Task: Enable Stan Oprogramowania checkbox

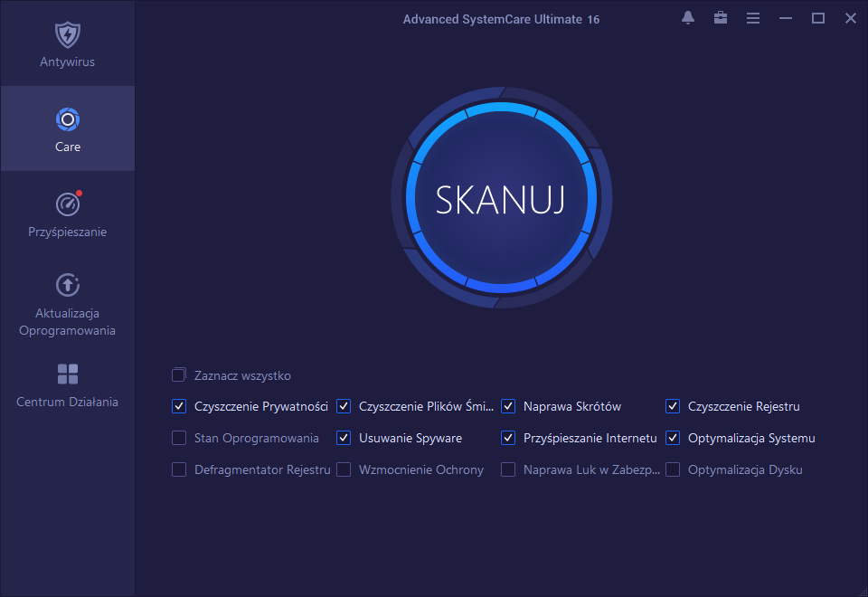Action: 179,438
